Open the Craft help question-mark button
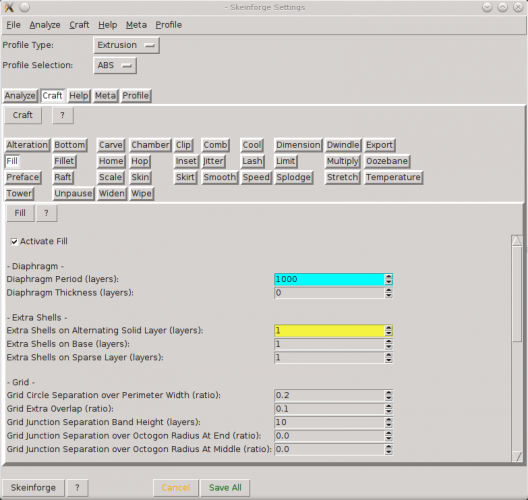528x500 pixels. (x=63, y=115)
